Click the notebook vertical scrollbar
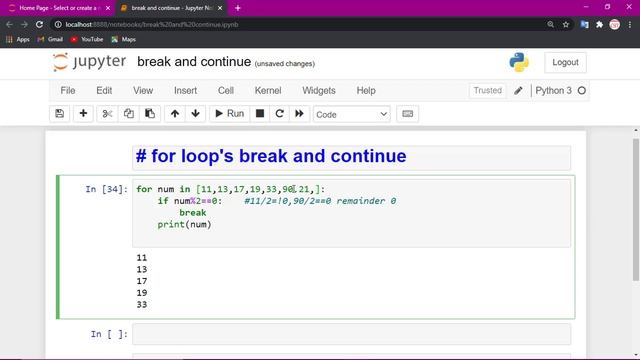Viewport: 640px width, 360px height. [636, 210]
